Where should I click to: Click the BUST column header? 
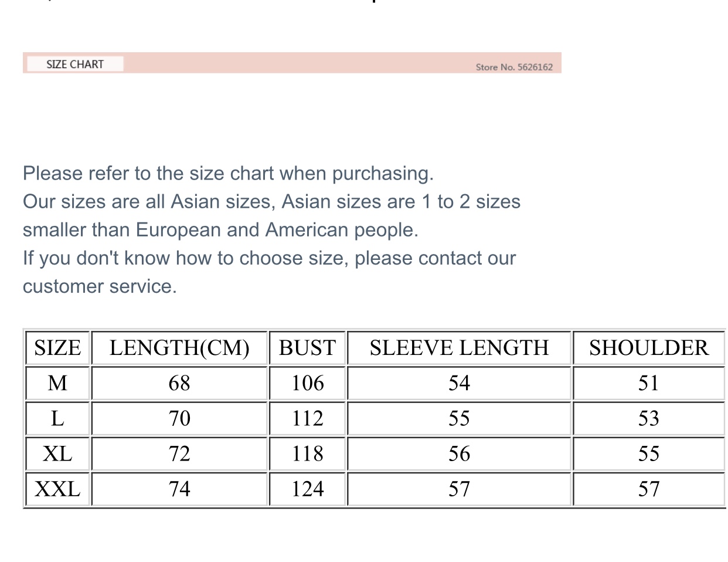pos(307,348)
